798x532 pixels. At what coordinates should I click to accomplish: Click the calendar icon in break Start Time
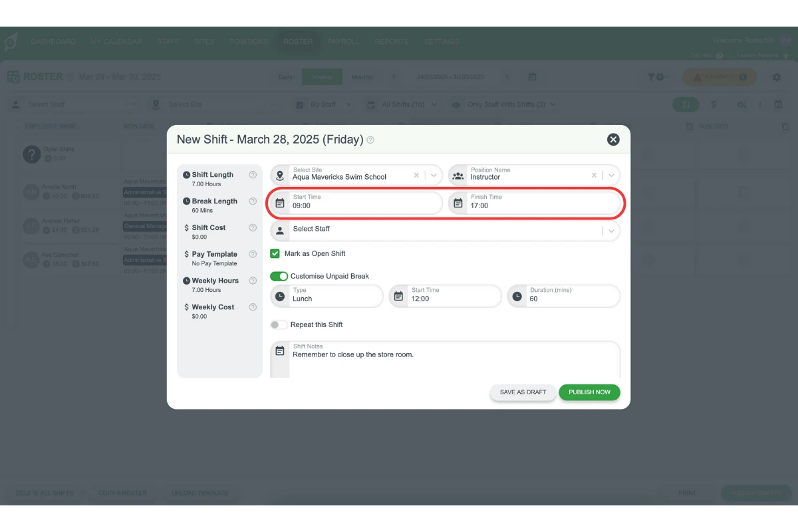398,296
